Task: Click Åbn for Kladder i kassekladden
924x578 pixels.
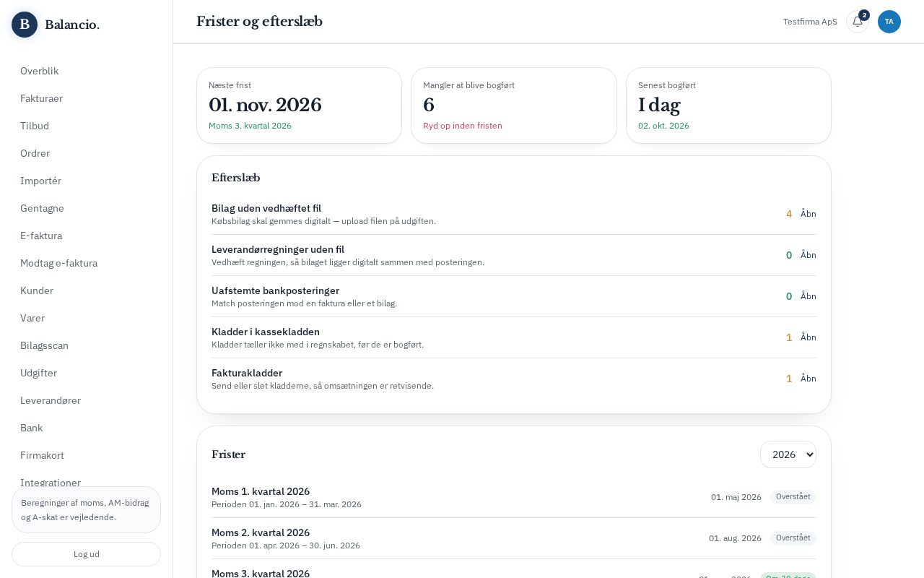Action: click(808, 337)
